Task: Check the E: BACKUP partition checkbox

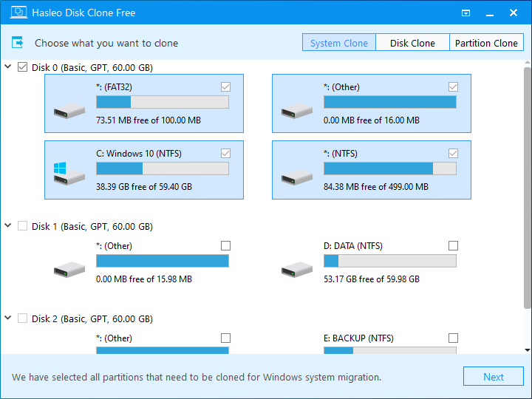Action: pyautogui.click(x=453, y=338)
